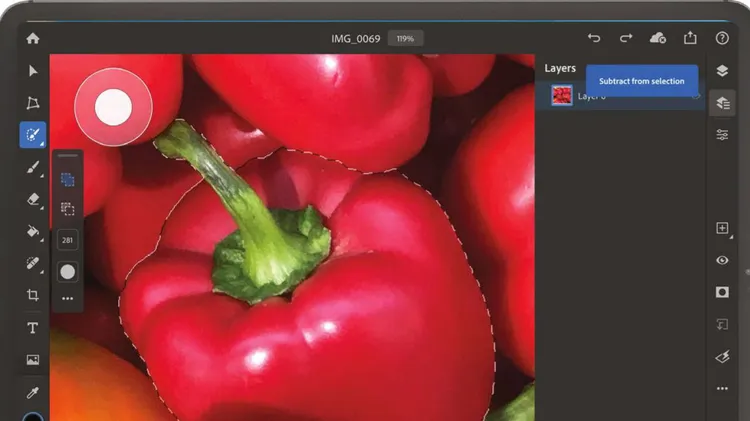
Task: Tap the touch shortcut circle
Action: click(x=113, y=107)
